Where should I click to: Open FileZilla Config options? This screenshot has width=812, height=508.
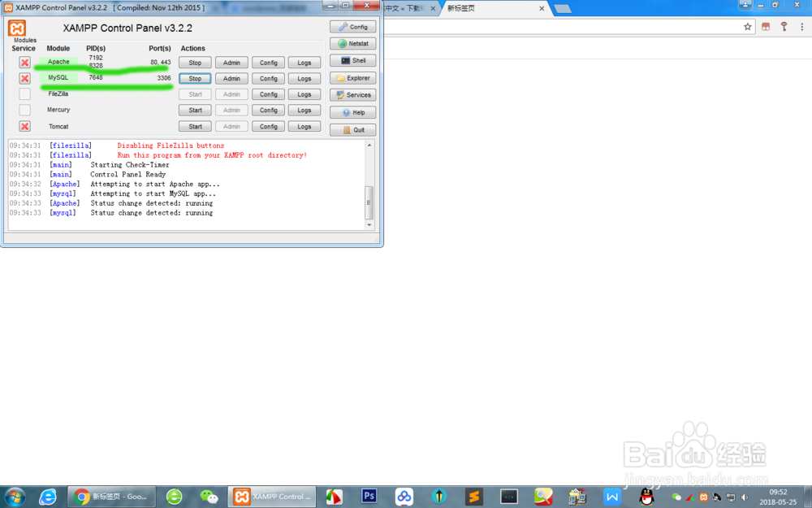(268, 94)
